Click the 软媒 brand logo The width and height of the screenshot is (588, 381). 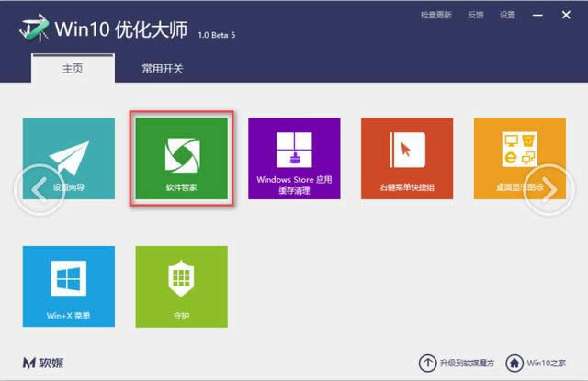[43, 361]
